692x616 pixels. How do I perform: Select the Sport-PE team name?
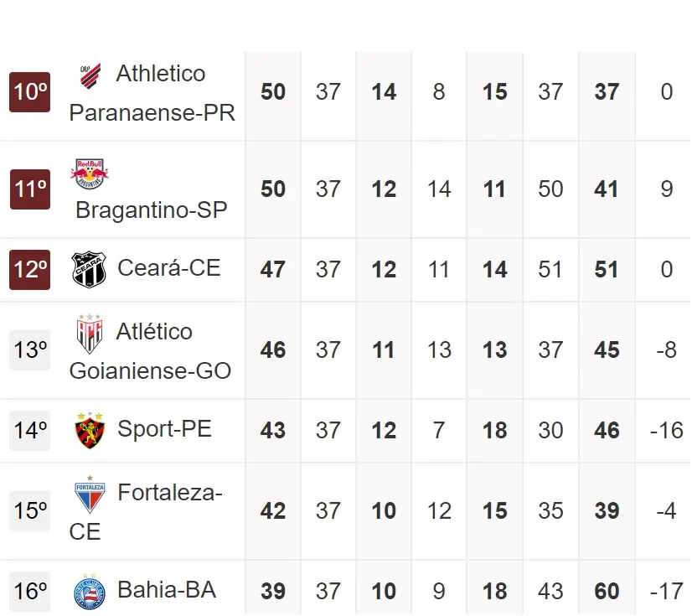click(x=164, y=429)
